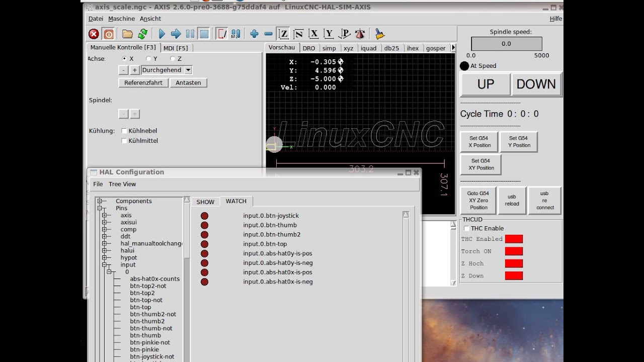Click the Antasten button
This screenshot has width=644, height=362.
pyautogui.click(x=188, y=83)
